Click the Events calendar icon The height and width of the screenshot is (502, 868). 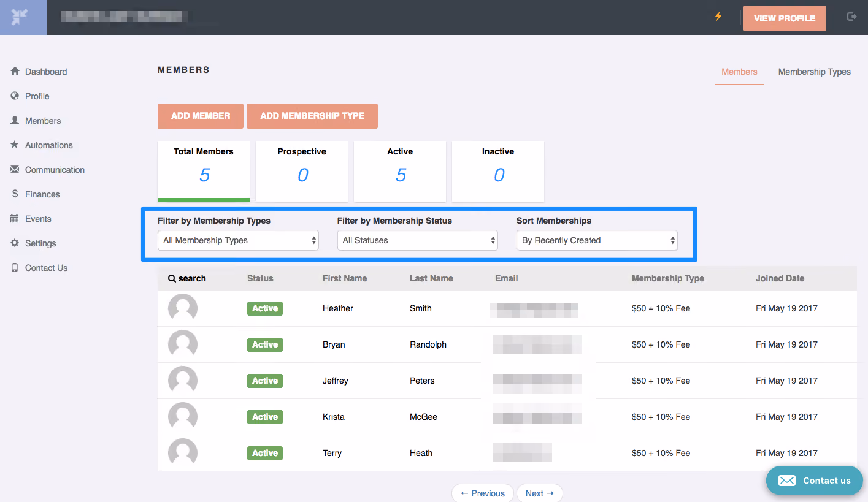coord(15,218)
